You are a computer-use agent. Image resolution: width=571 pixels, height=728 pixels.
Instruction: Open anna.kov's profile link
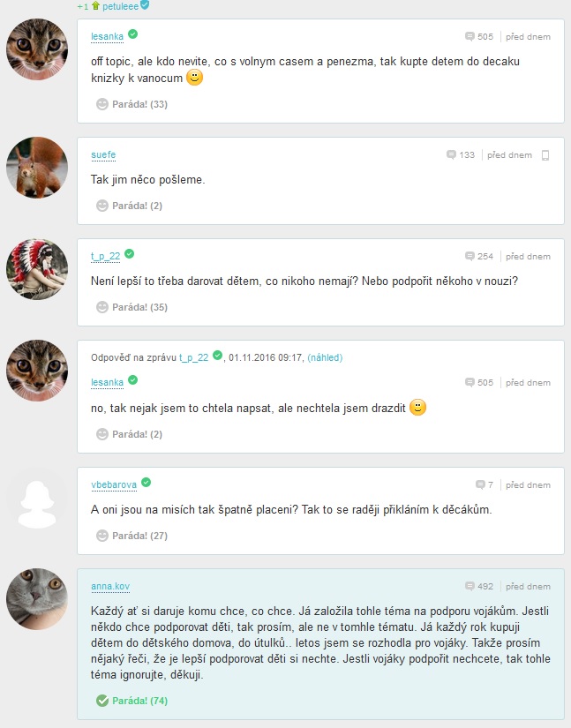coord(110,586)
